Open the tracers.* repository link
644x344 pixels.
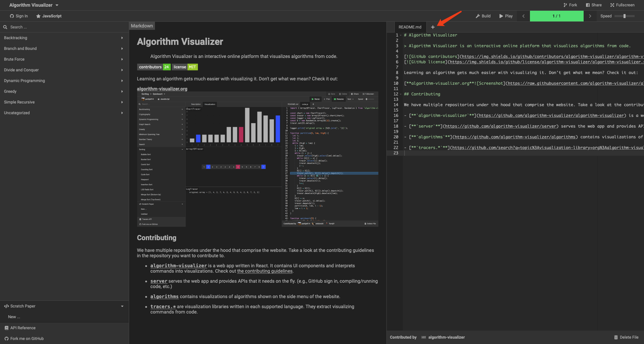coord(163,306)
